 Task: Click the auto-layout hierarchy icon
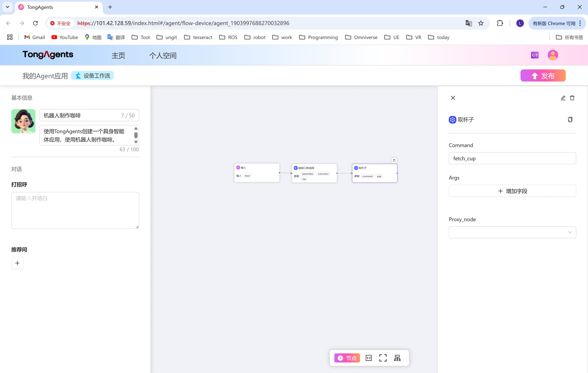(397, 358)
